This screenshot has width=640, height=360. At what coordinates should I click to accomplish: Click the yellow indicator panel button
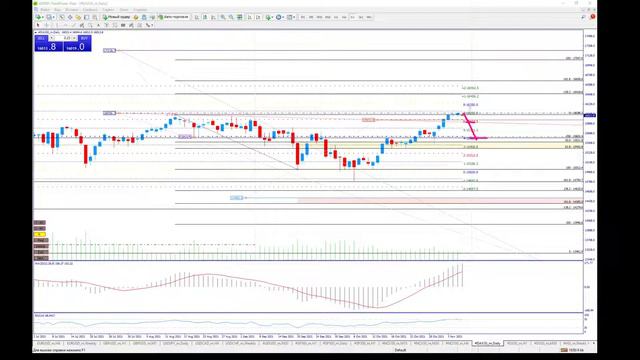[x=40, y=234]
